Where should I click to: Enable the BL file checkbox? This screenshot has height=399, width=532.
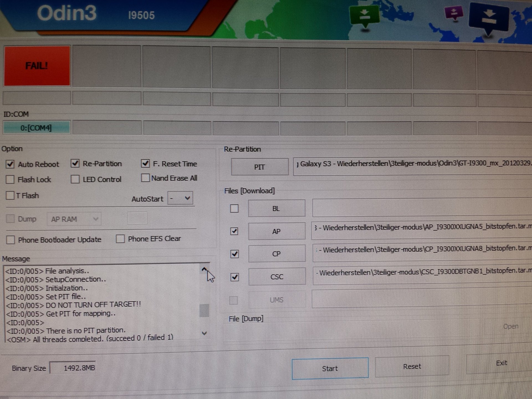[x=234, y=208]
